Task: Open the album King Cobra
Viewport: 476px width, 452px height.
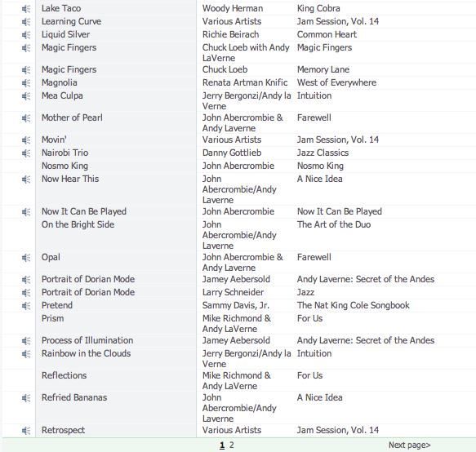Action: [x=318, y=8]
